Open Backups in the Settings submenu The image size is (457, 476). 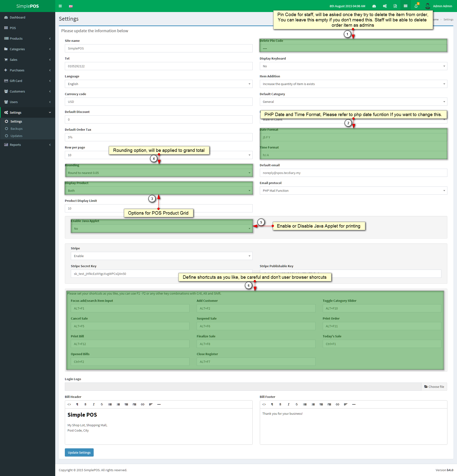coord(17,129)
